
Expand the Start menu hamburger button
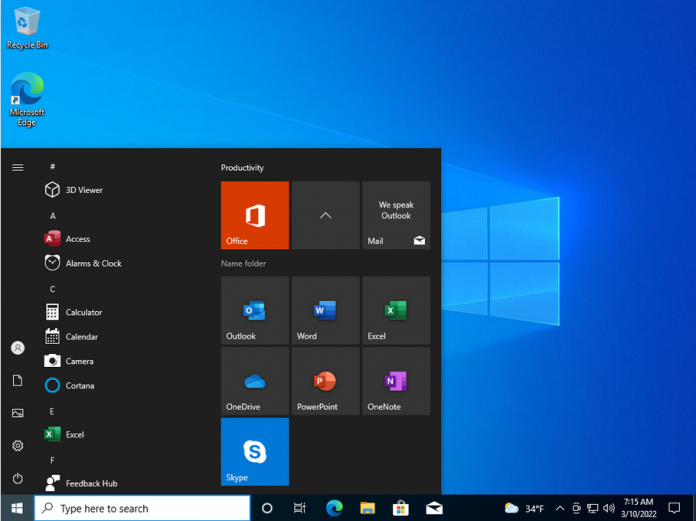coord(18,167)
